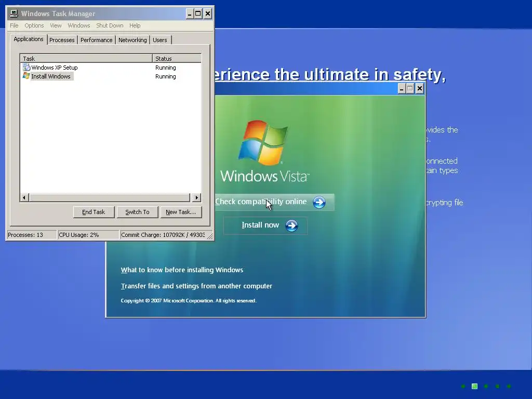Close the Windows Task Manager window
Screen dimensions: 532x399
pyautogui.click(x=208, y=14)
